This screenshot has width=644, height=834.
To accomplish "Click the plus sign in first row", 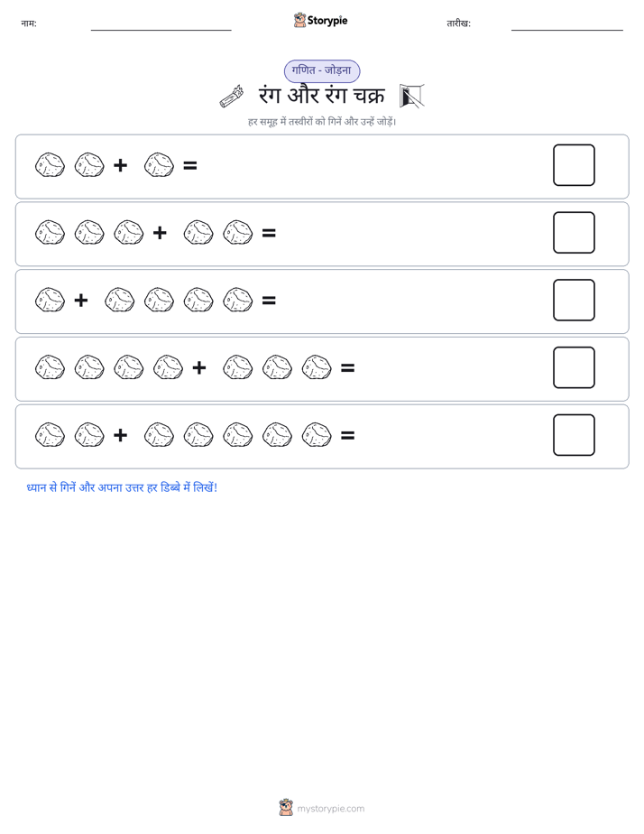I will click(x=121, y=165).
